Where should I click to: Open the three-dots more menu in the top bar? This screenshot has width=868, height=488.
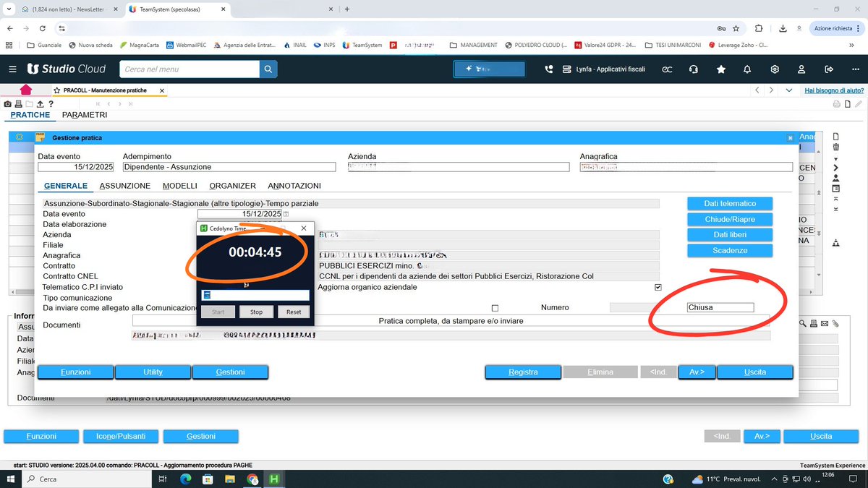tap(855, 69)
